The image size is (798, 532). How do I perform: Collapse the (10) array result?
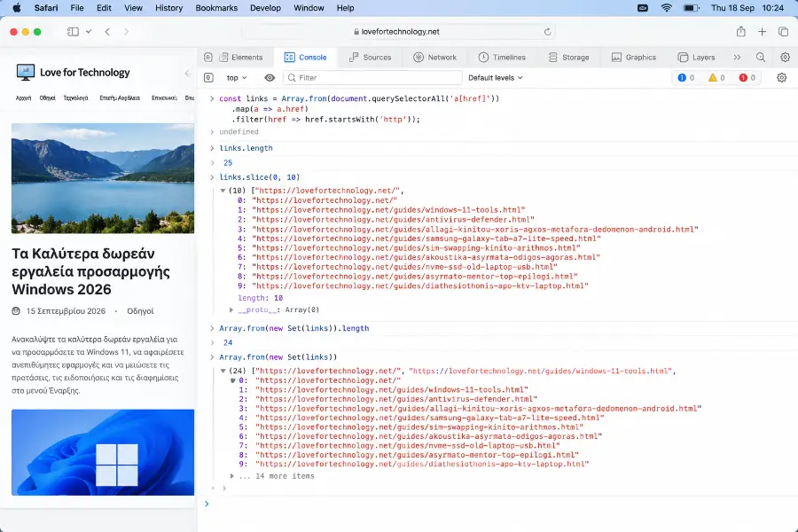tap(223, 191)
